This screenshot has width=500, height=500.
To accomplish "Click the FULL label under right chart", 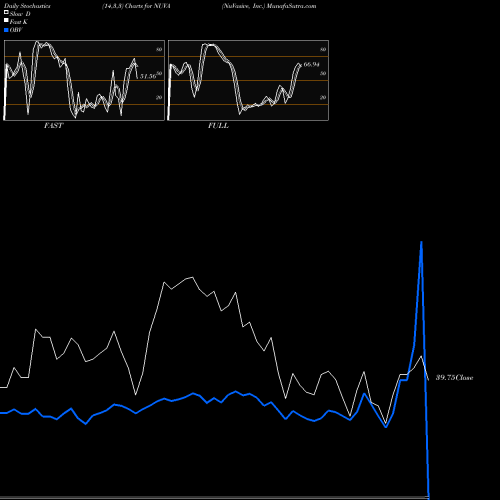I will [218, 126].
